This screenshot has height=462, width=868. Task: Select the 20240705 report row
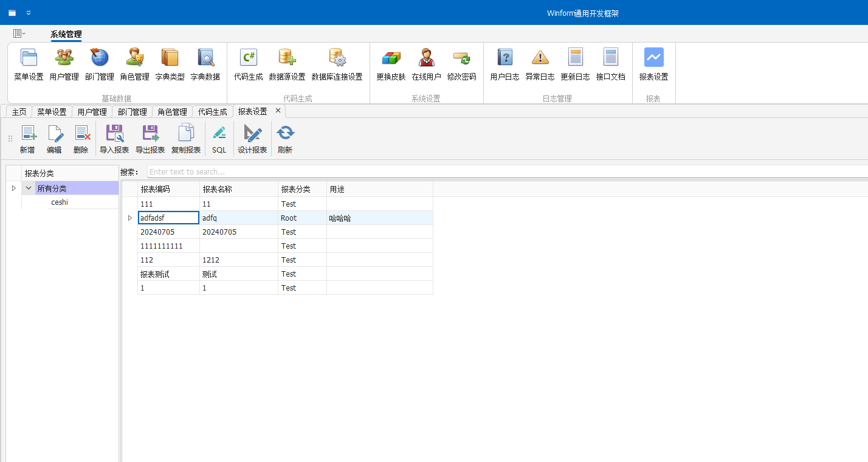tap(168, 232)
